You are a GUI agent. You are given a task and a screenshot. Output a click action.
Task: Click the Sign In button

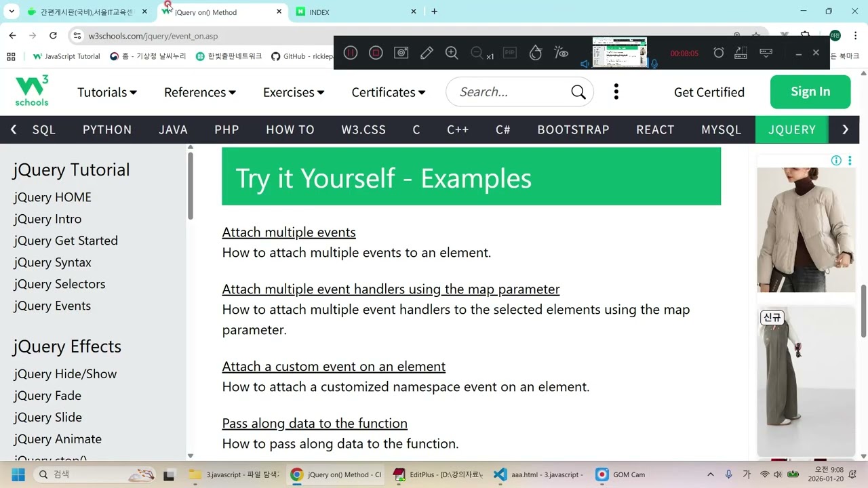point(810,91)
